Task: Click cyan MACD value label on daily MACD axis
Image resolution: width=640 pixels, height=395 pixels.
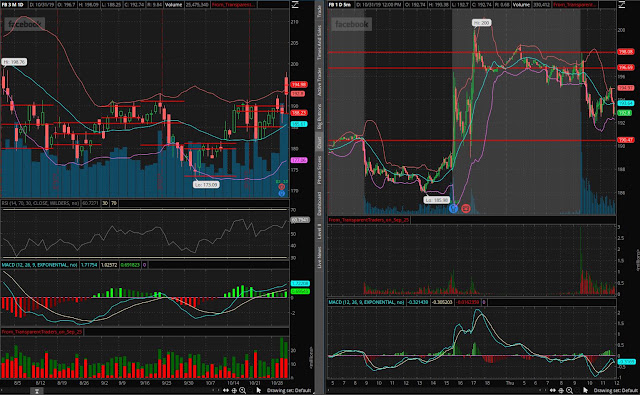Action: click(300, 283)
